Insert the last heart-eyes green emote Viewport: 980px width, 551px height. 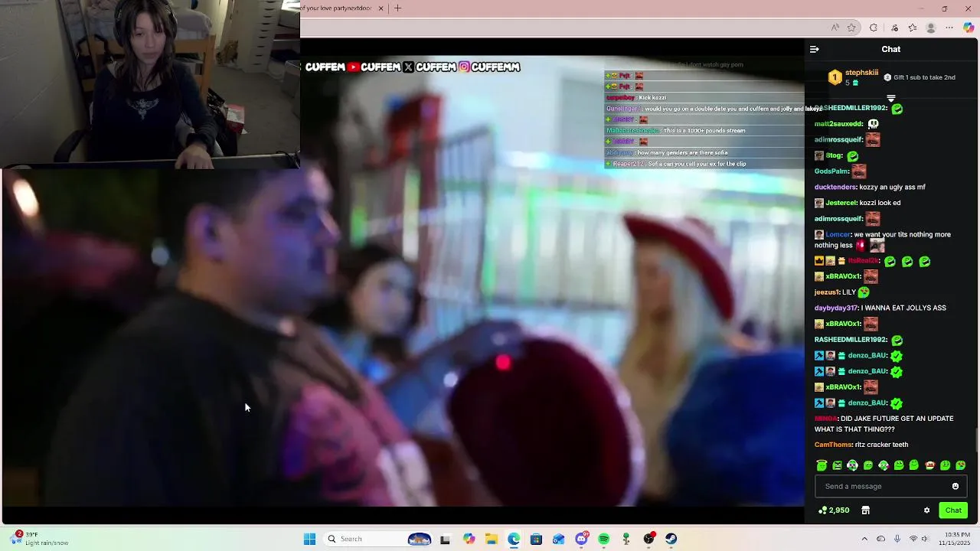(x=960, y=465)
